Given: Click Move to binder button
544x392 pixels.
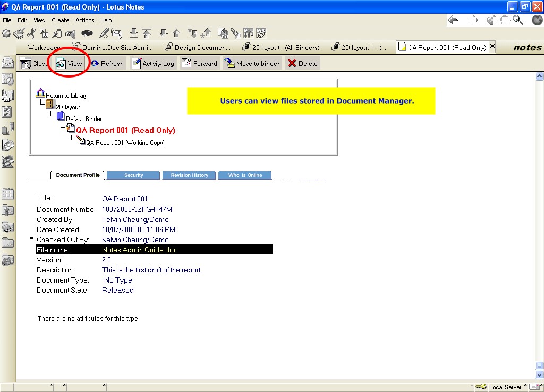Looking at the screenshot, I should tap(252, 64).
